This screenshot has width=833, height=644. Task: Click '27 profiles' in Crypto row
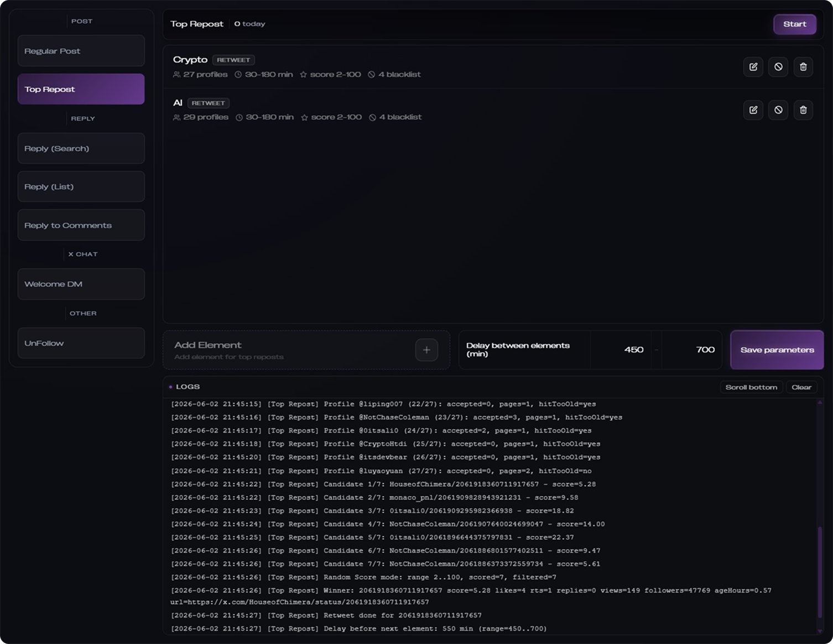(x=200, y=74)
